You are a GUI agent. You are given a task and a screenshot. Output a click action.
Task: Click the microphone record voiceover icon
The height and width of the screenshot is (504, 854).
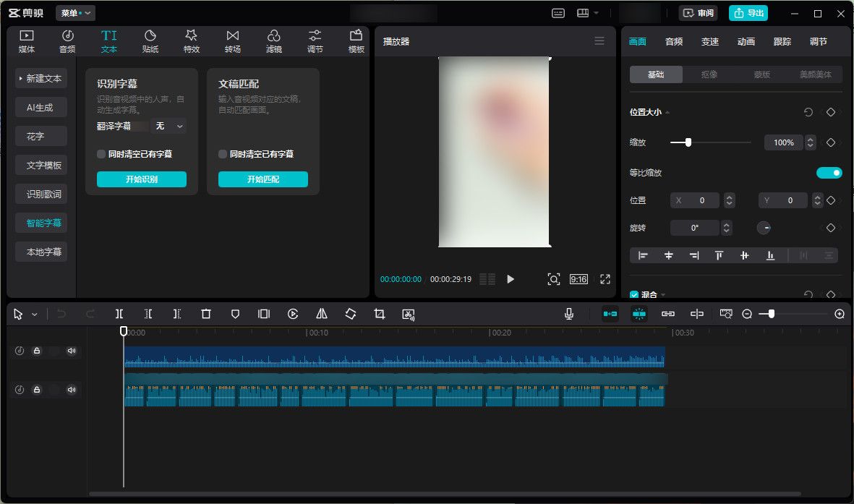coord(569,314)
